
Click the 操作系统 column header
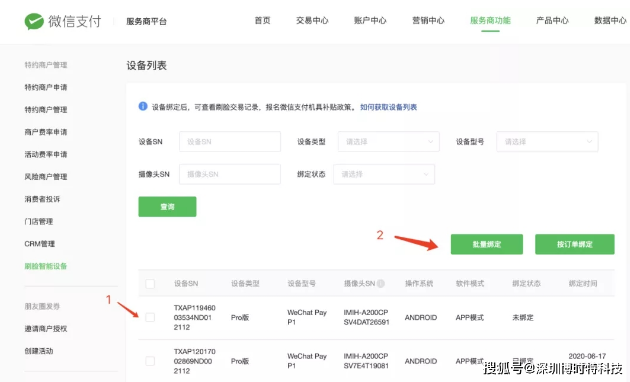click(x=419, y=284)
